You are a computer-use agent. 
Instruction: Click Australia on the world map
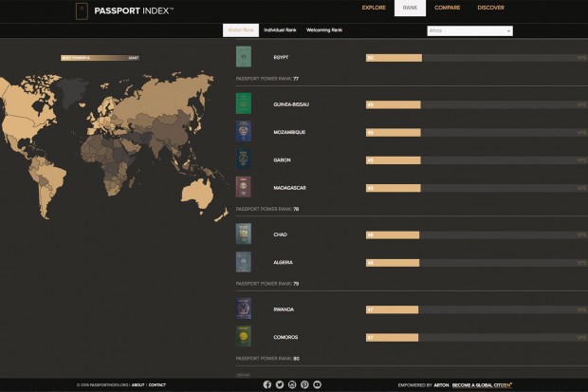pos(195,190)
